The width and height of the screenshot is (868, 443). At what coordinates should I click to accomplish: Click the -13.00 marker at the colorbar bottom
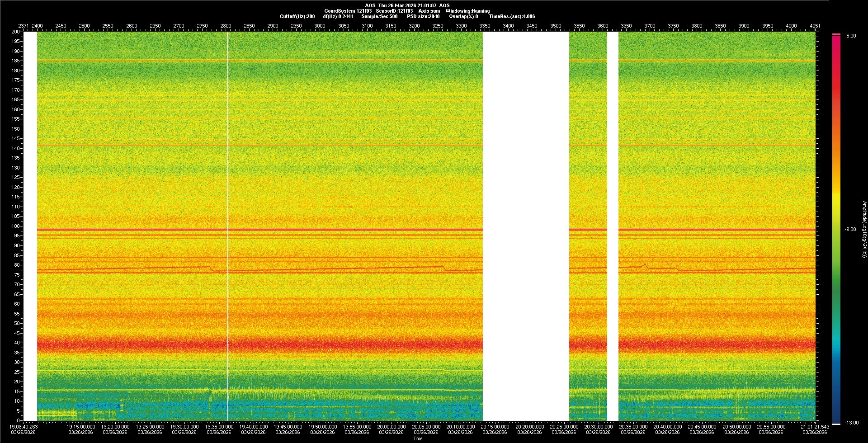pyautogui.click(x=851, y=423)
